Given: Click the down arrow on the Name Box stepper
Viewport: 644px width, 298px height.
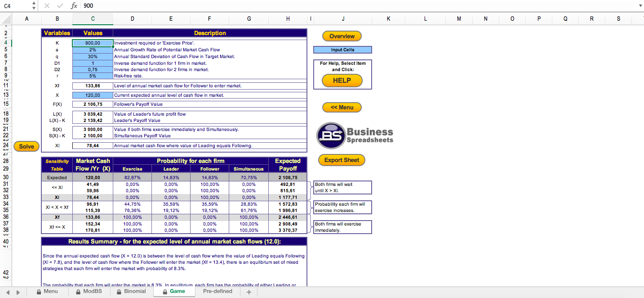Looking at the screenshot, I should (33, 8).
